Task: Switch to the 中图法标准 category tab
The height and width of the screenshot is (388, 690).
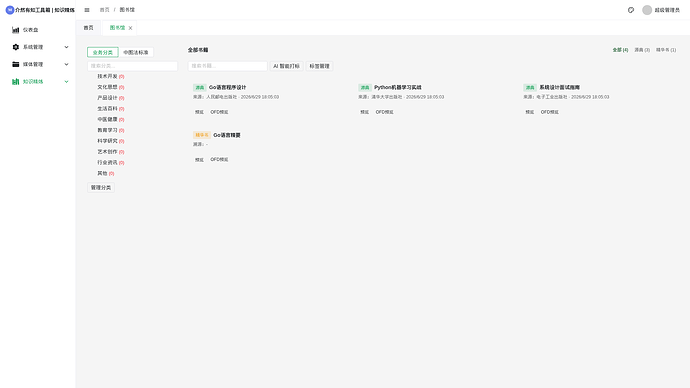Action: (x=136, y=52)
